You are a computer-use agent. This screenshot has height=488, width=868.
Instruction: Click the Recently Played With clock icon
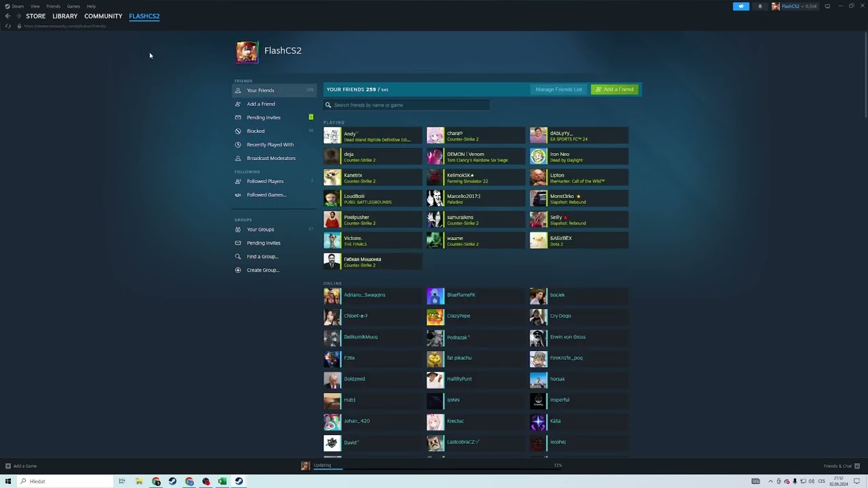237,144
